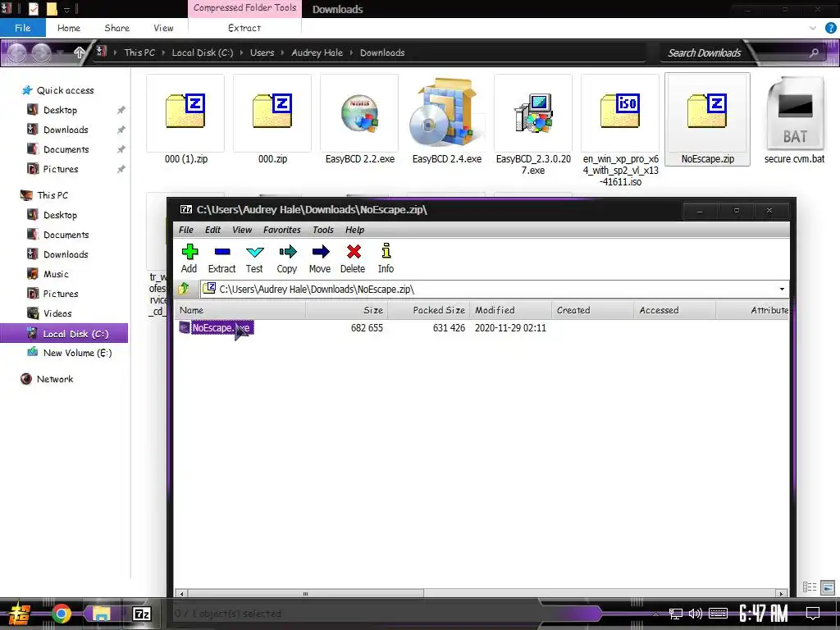The image size is (840, 630).
Task: Sort archive list by Packed Size column
Action: click(428, 310)
